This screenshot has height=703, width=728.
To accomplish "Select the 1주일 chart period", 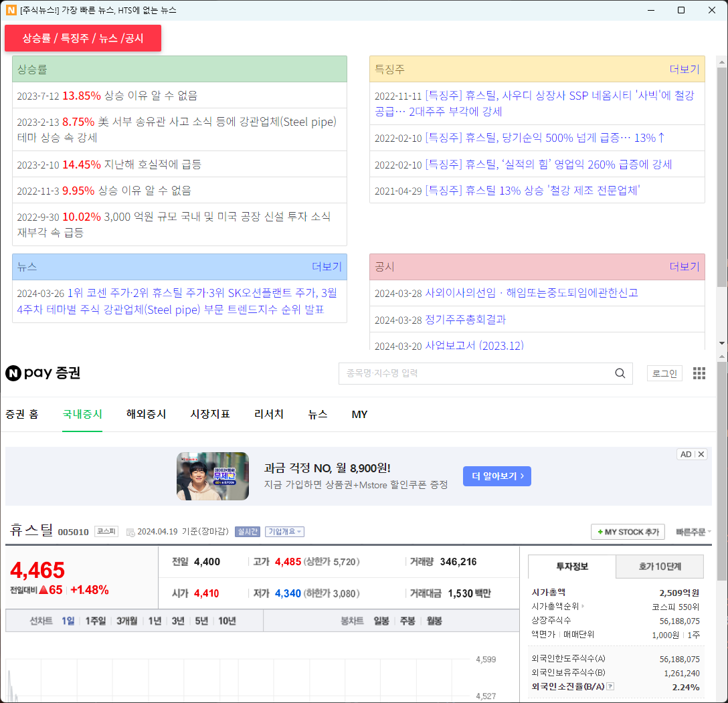I will tap(96, 621).
